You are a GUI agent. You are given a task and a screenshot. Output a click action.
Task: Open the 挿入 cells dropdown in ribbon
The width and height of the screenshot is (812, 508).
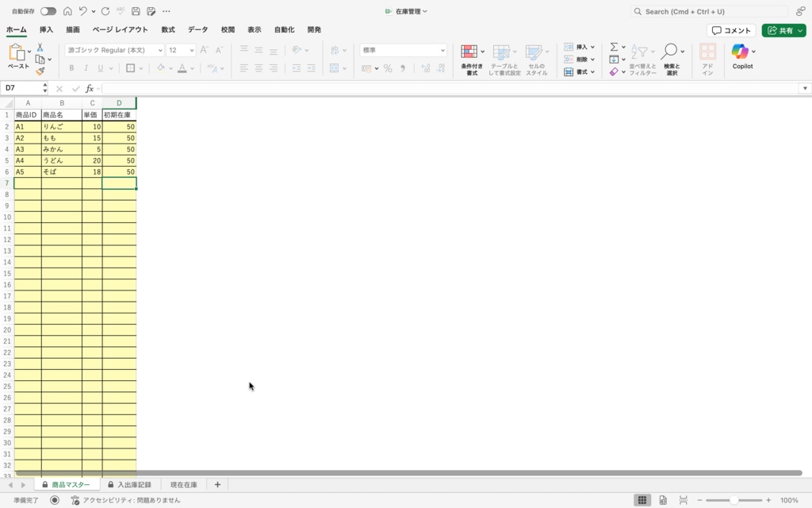click(x=580, y=47)
